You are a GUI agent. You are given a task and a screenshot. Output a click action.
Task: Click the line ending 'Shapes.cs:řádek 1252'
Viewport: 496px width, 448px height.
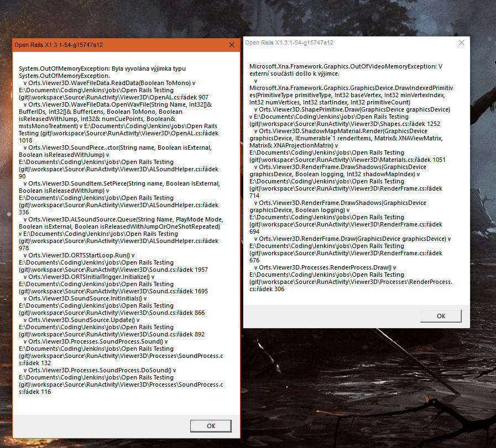[x=345, y=124]
